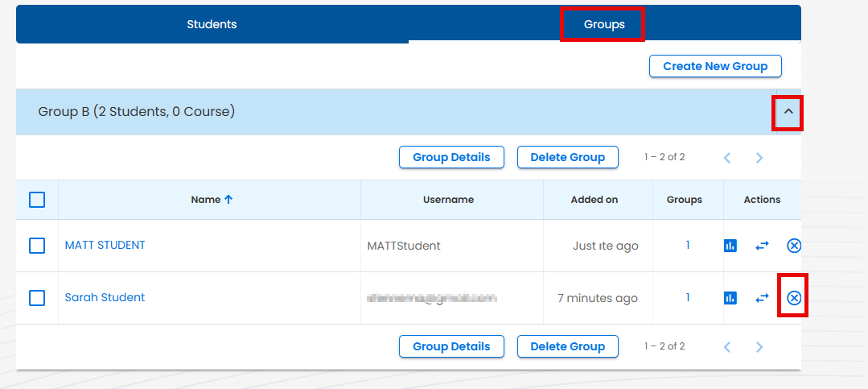Click the bottom Group Details button
This screenshot has height=389, width=868.
[x=451, y=346]
